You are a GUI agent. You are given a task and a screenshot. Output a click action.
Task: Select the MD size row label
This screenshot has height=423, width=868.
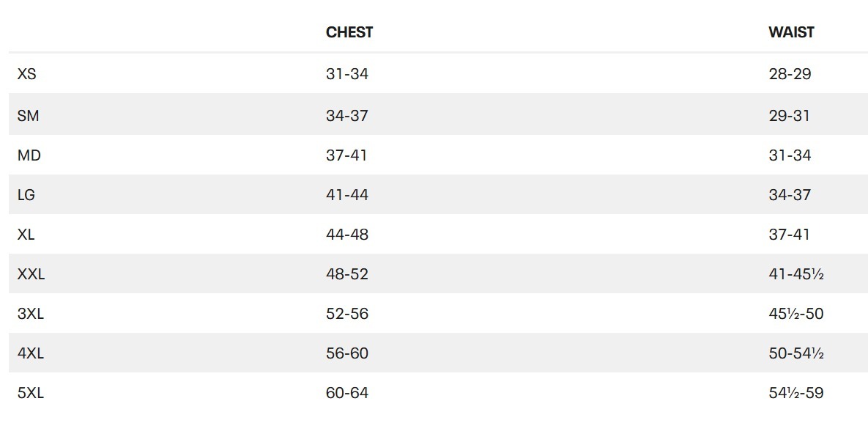tap(29, 155)
